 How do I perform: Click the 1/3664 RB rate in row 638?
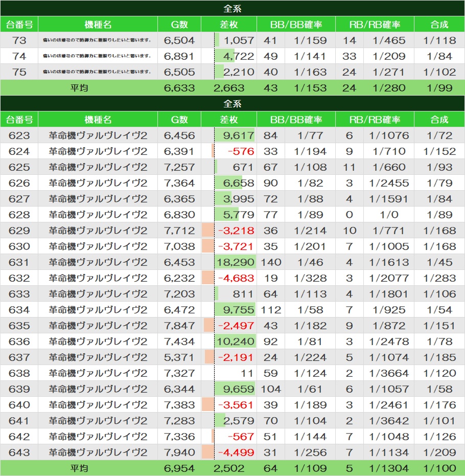[389, 373]
